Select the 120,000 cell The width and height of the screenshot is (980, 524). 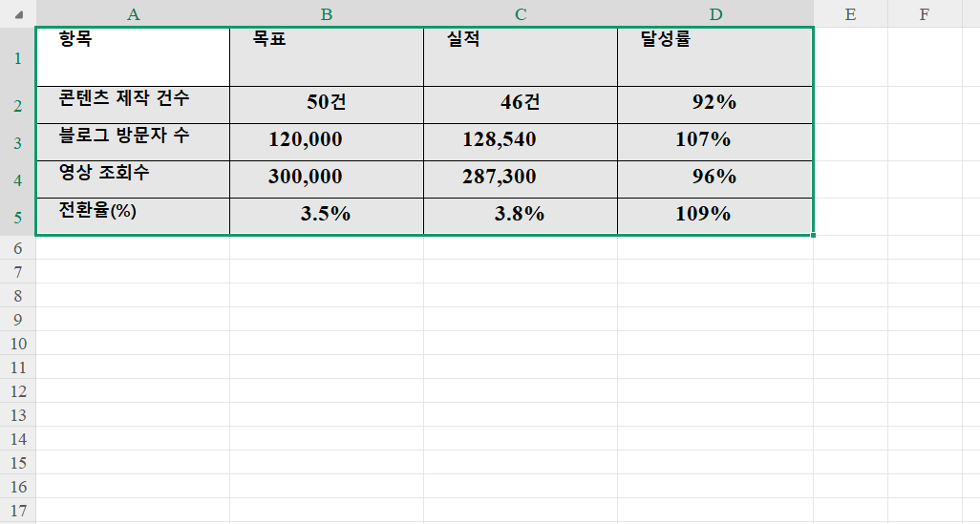pos(327,142)
